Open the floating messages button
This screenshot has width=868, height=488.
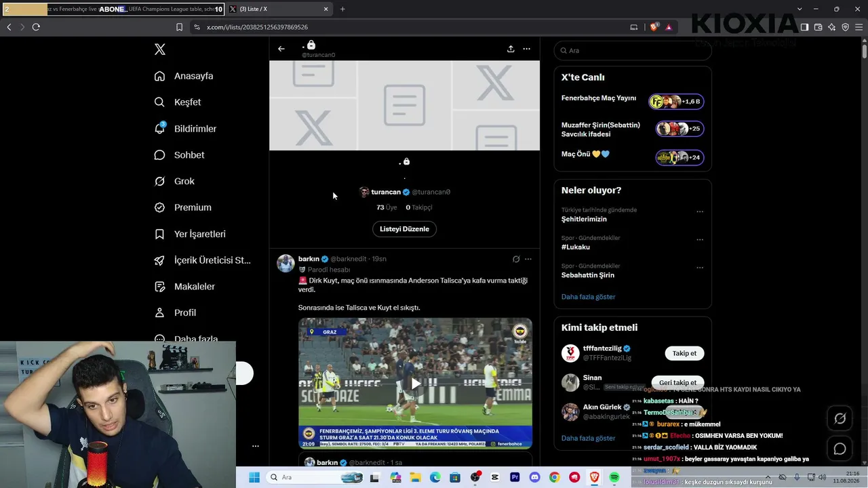(840, 449)
